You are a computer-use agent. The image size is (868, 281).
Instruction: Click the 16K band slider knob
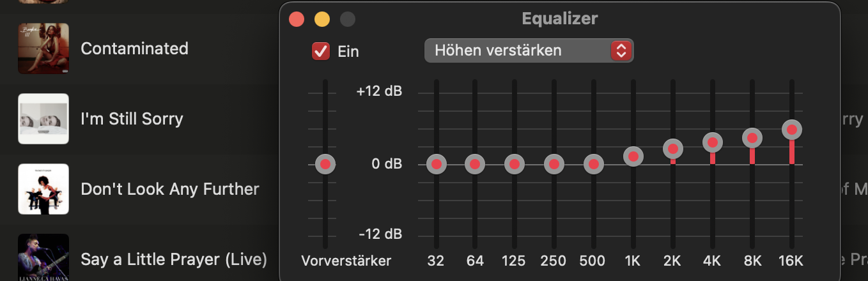point(792,130)
